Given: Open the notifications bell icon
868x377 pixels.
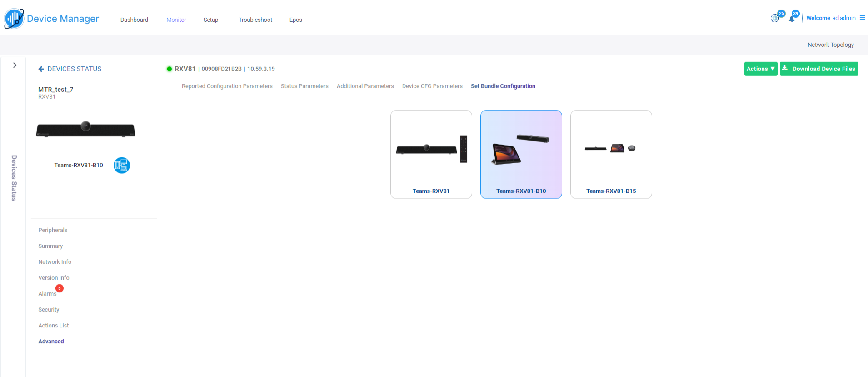Looking at the screenshot, I should point(792,19).
